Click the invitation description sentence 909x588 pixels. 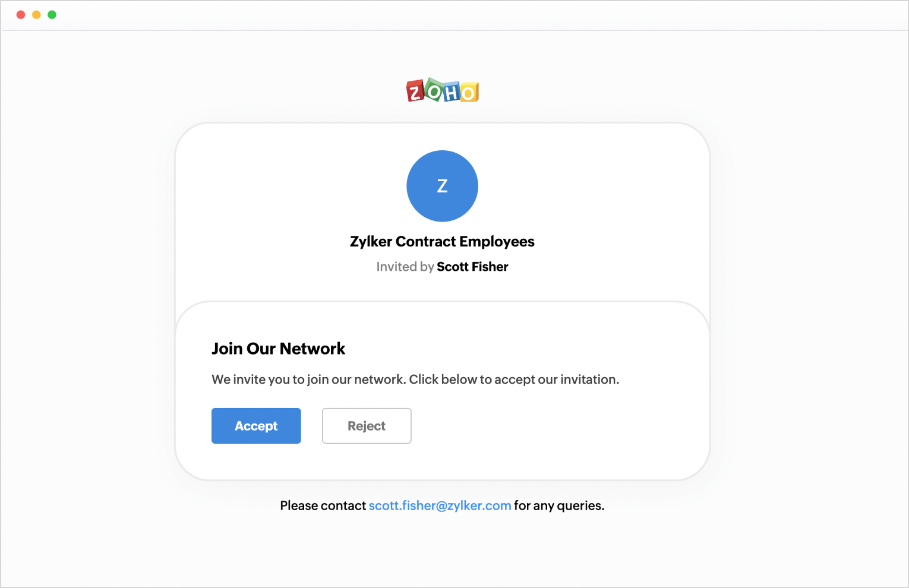coord(415,380)
